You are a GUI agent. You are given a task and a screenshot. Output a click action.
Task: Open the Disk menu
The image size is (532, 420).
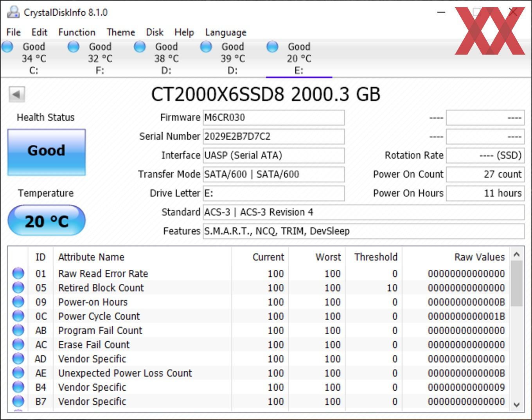(155, 32)
